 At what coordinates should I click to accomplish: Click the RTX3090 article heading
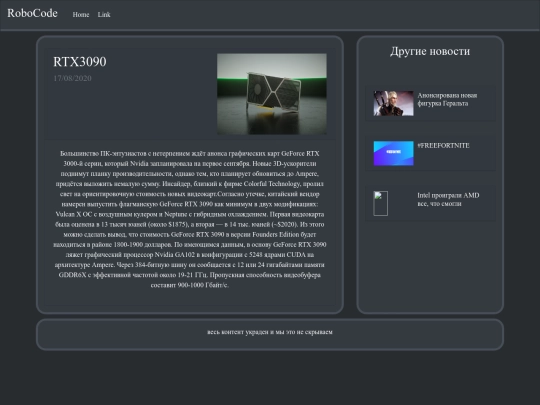coord(80,62)
